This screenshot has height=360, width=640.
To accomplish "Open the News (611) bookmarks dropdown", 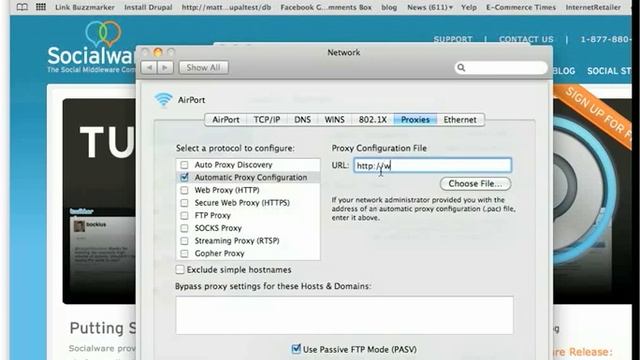I will click(430, 7).
